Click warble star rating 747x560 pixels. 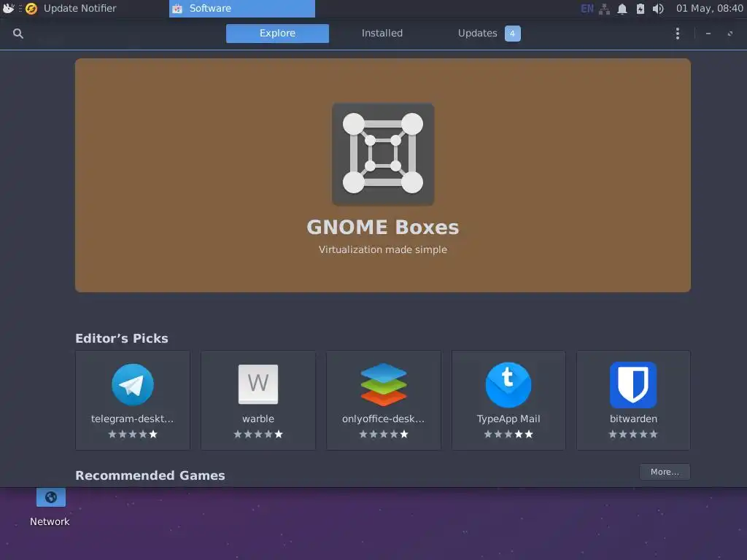258,435
